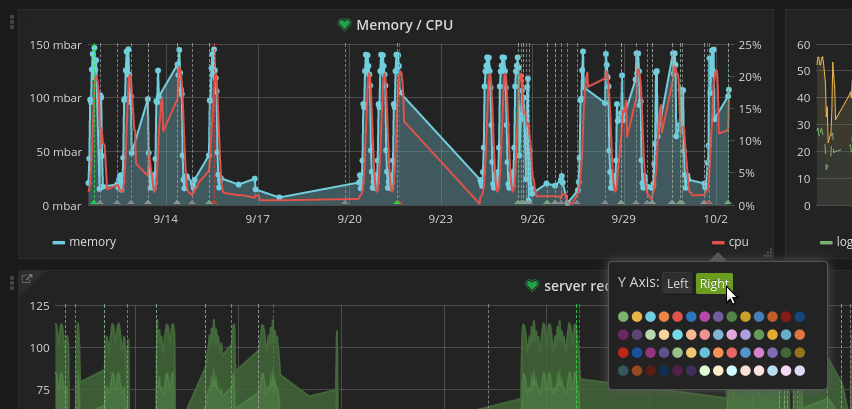Pick the dark teal swatch starting the bottom row

pos(623,371)
